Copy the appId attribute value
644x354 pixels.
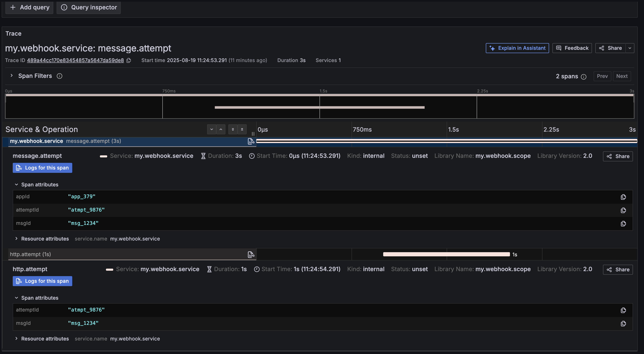[x=623, y=197]
